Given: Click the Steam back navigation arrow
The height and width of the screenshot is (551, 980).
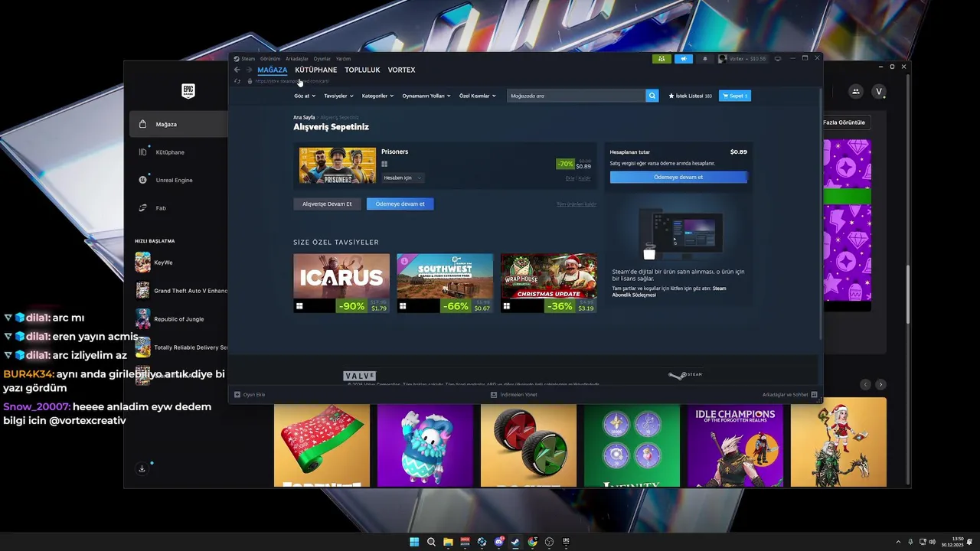Looking at the screenshot, I should pyautogui.click(x=237, y=70).
